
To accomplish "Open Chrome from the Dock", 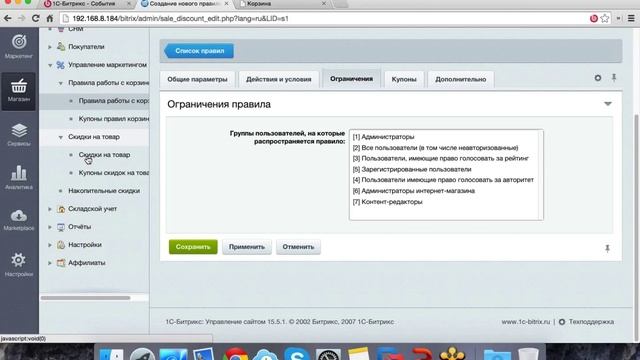I will (235, 353).
